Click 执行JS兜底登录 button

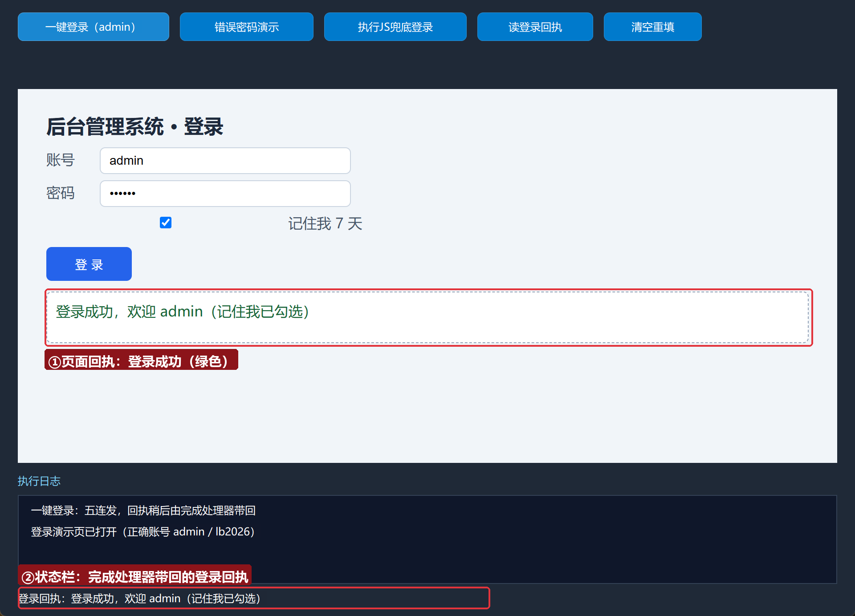[395, 27]
